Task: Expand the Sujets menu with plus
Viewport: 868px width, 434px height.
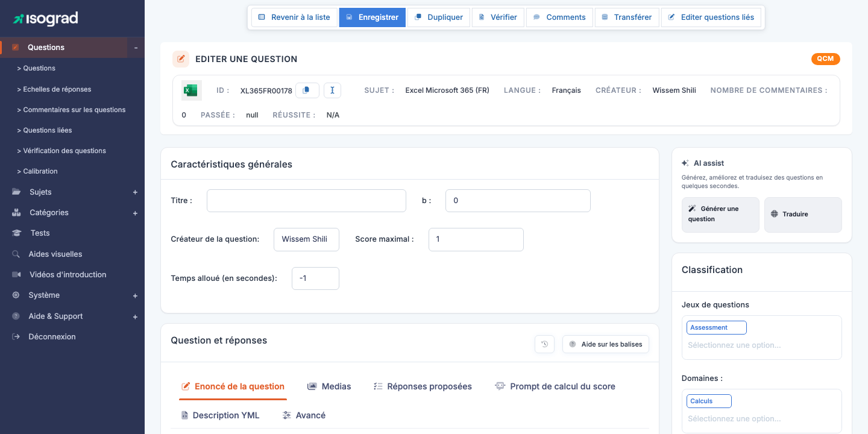Action: tap(135, 192)
